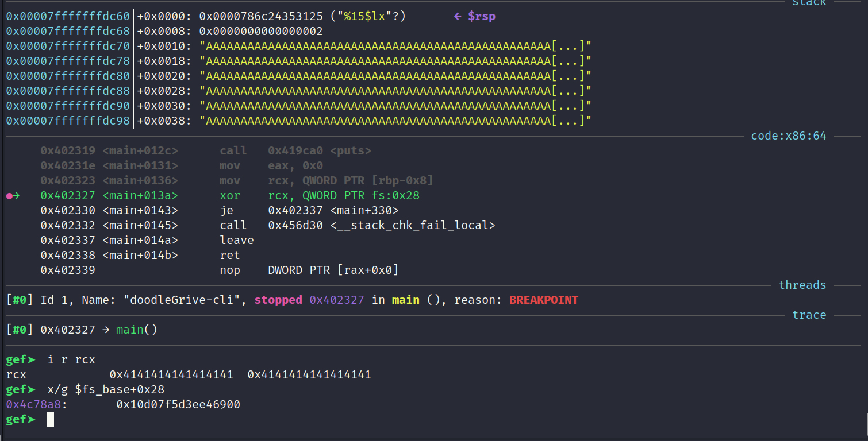
Task: Click the terminal cursor block at prompt
Action: 51,420
